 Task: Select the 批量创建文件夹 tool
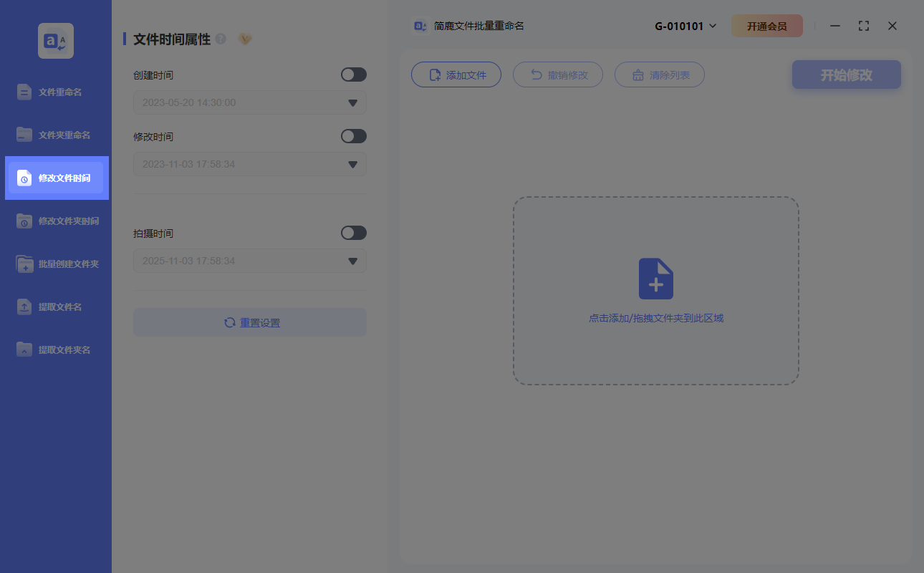(x=56, y=264)
